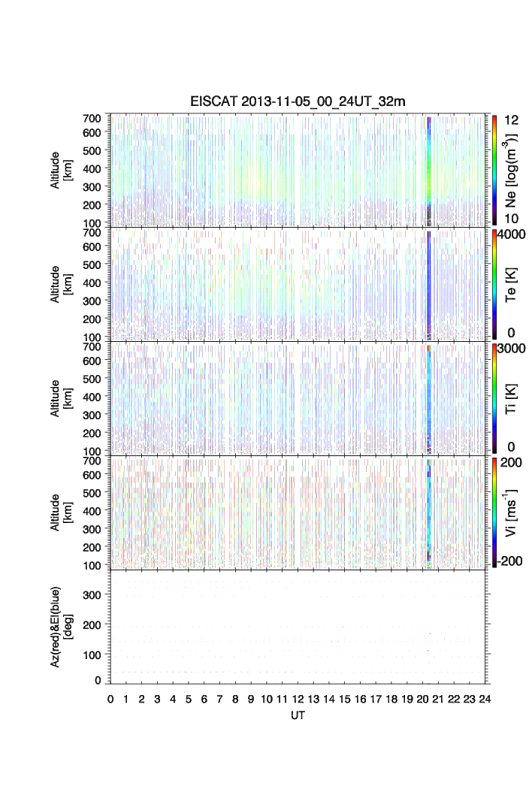Click the x-axis tick label '12'
Viewport: 532px width, 798px height.
(x=298, y=699)
